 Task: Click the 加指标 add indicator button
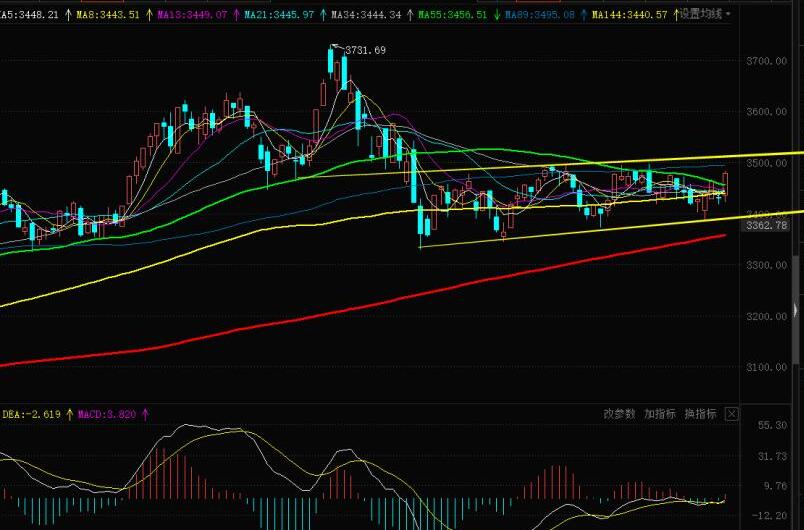[x=659, y=414]
